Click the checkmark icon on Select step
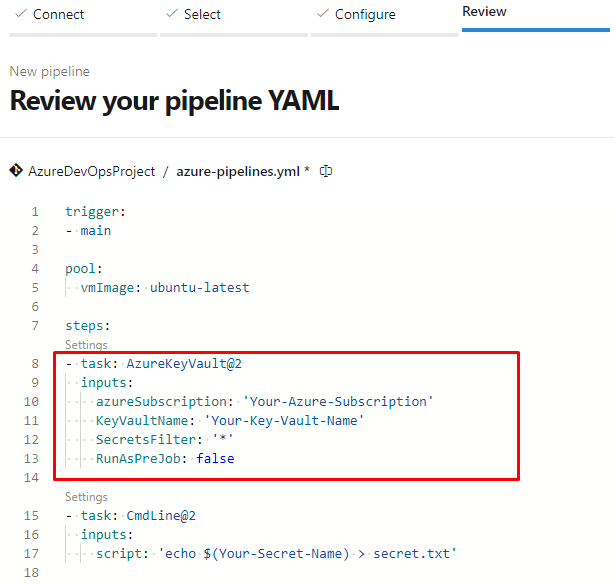 [172, 14]
